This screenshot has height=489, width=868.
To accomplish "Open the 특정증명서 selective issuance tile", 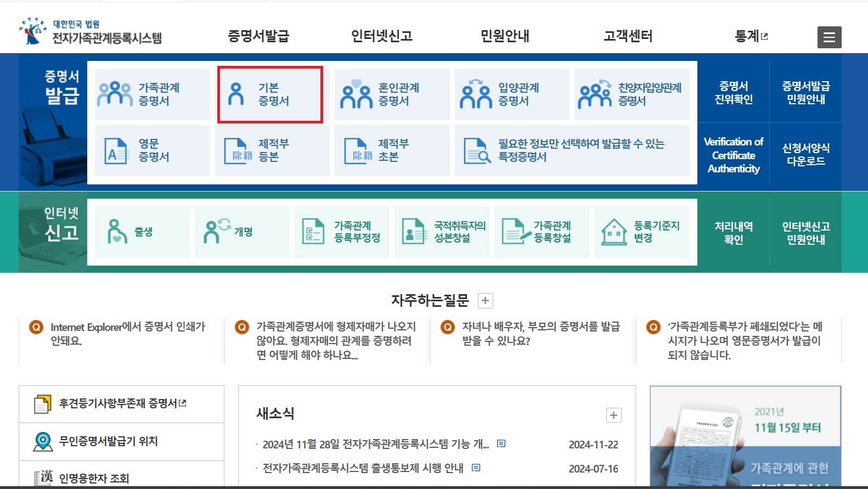I will 572,150.
